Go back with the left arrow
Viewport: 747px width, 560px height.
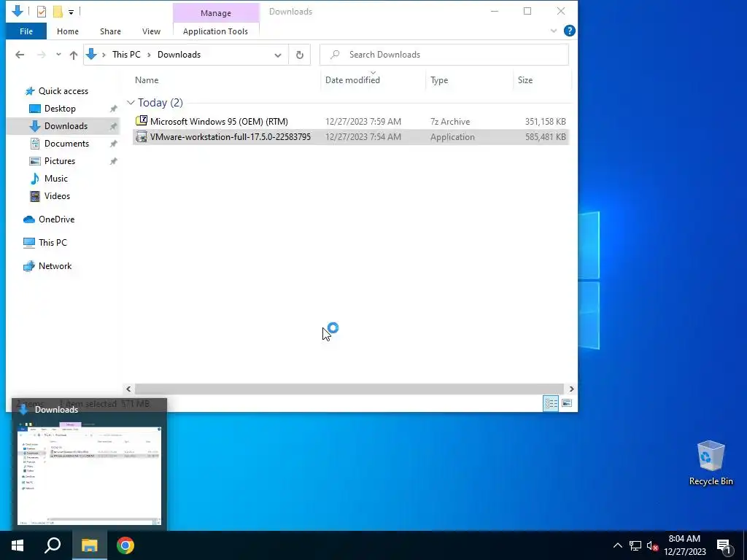point(20,55)
